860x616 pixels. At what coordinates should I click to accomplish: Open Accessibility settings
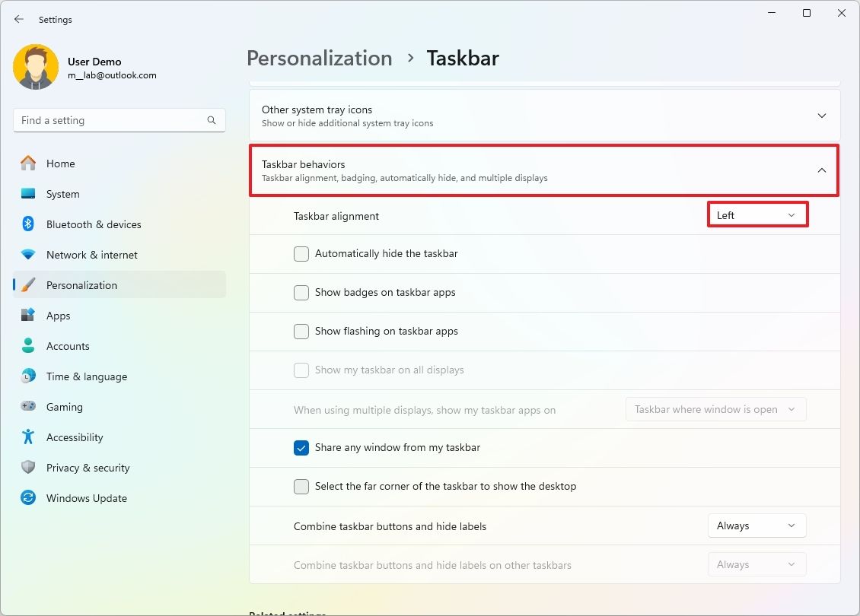coord(75,437)
